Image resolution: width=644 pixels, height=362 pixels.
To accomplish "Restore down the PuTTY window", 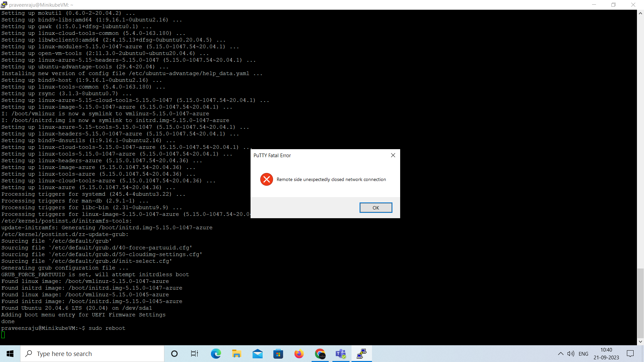I will (613, 5).
